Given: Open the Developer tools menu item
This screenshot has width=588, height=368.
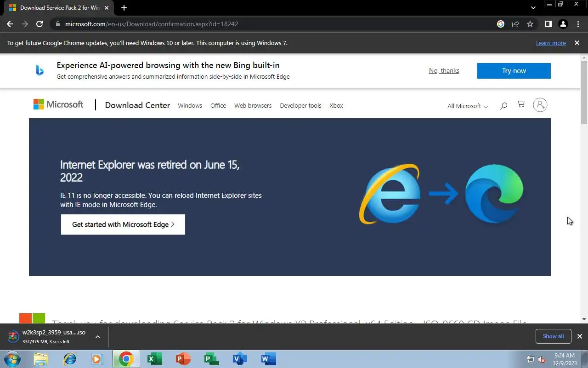Looking at the screenshot, I should 300,105.
